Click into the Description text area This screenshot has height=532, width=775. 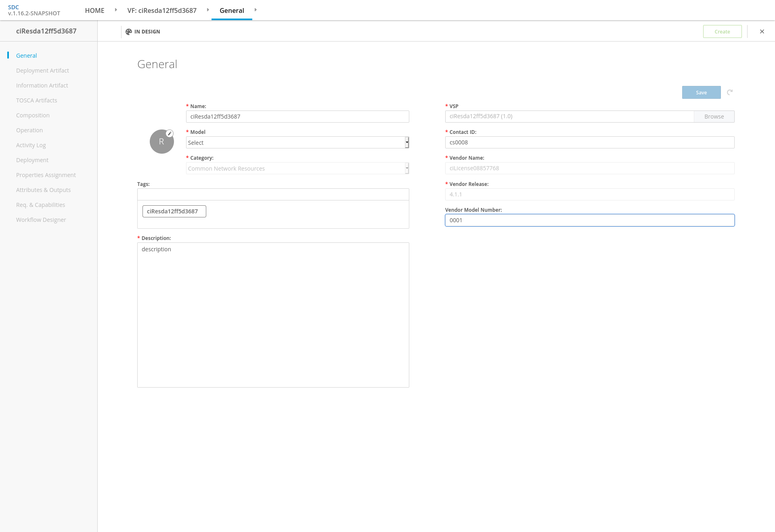273,315
